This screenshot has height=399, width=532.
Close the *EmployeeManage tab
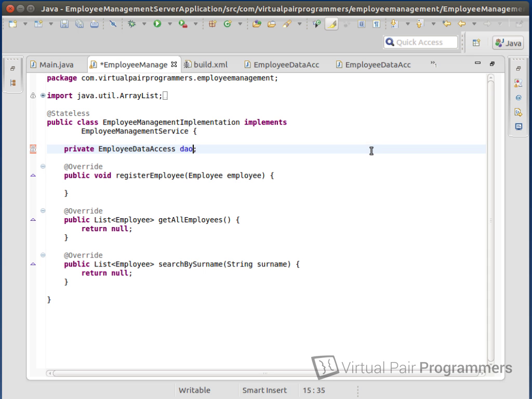pyautogui.click(x=174, y=64)
